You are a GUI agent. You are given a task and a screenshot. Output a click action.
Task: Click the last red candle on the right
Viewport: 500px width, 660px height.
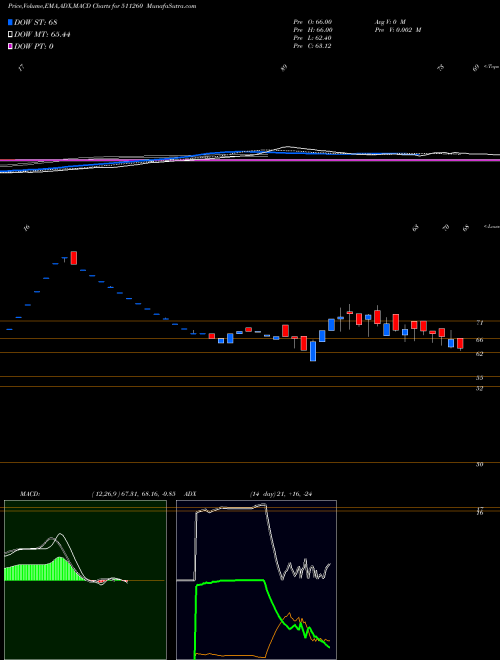pos(460,343)
